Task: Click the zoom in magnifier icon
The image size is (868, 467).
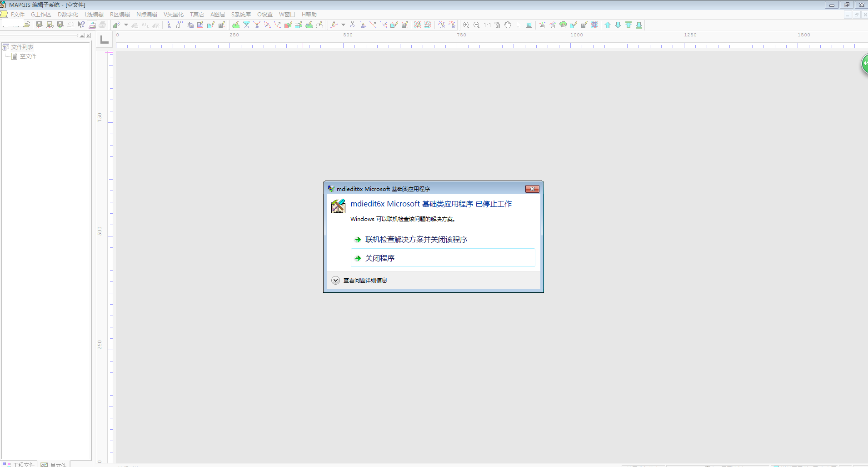Action: [x=466, y=25]
